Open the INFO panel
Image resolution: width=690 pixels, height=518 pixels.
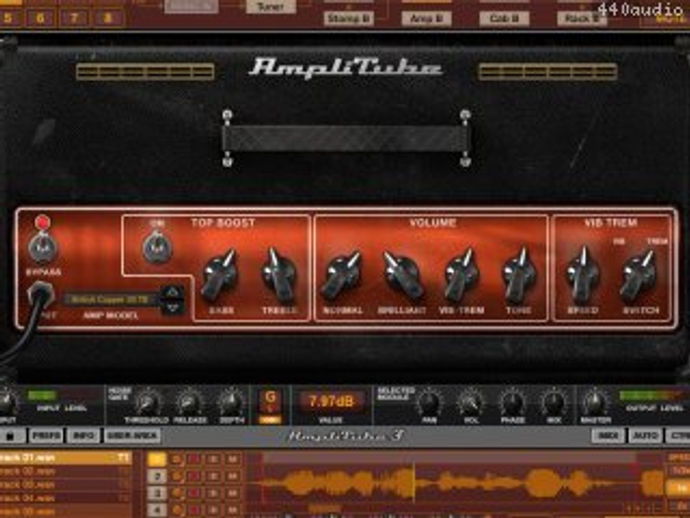click(83, 436)
